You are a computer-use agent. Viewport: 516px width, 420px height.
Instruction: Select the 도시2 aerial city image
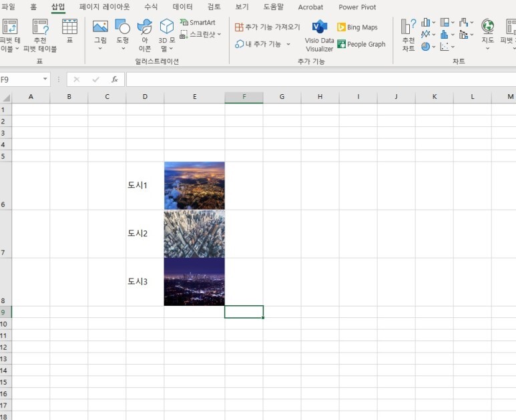click(x=194, y=234)
